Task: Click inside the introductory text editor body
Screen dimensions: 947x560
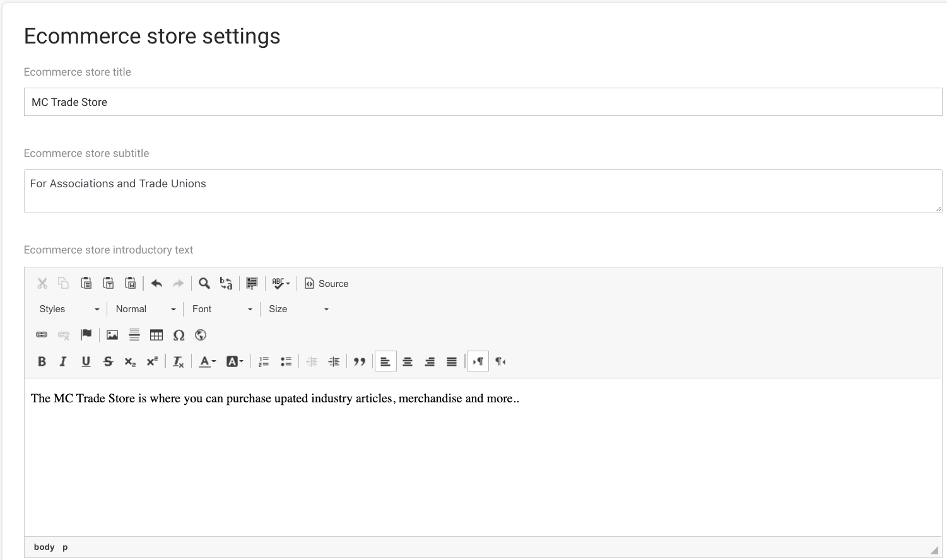Action: (483, 457)
